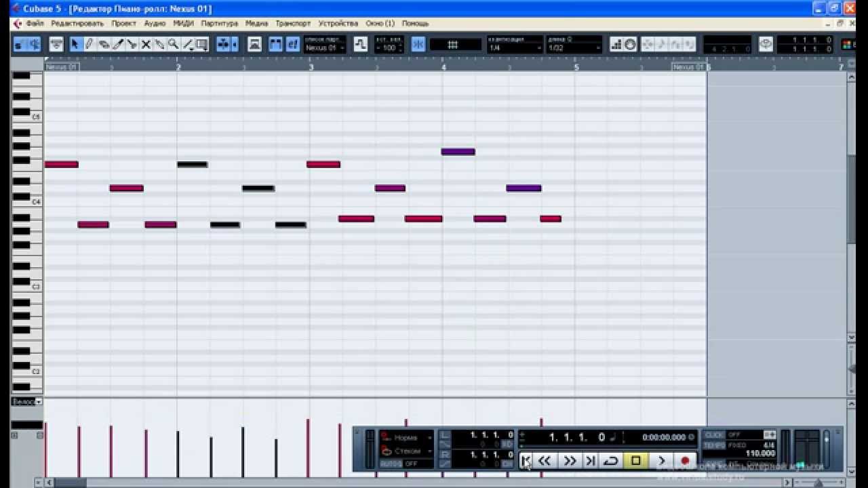Select the Line tool
The image size is (868, 488).
point(188,44)
